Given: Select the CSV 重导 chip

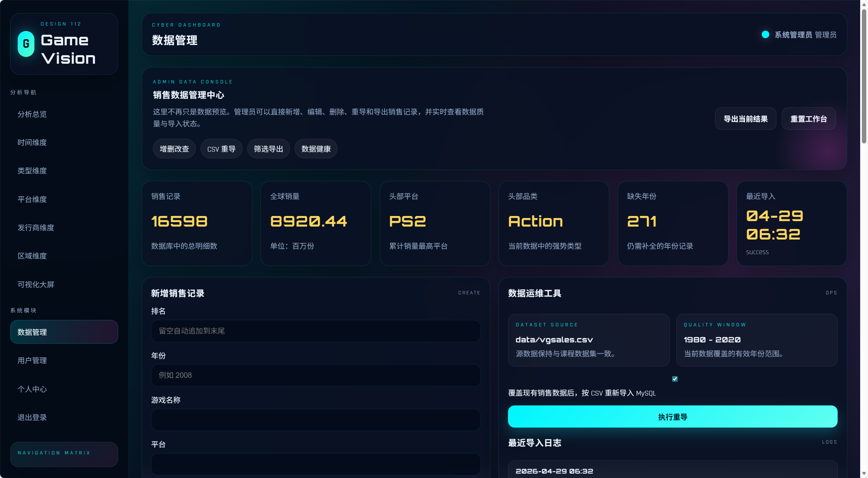Looking at the screenshot, I should click(221, 149).
